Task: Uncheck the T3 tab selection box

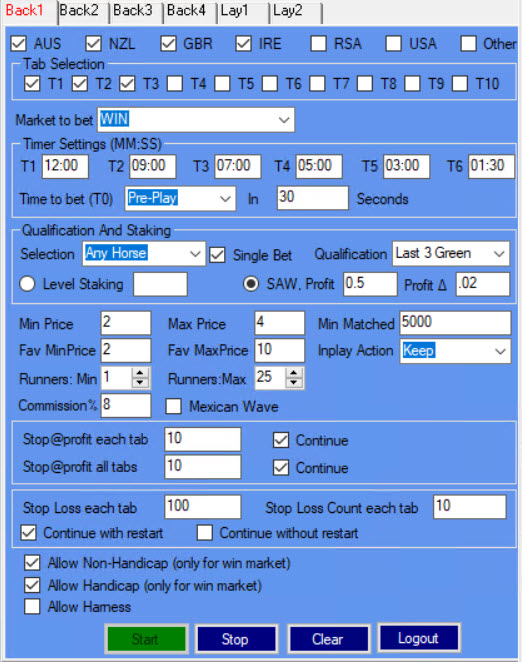Action: tap(127, 84)
